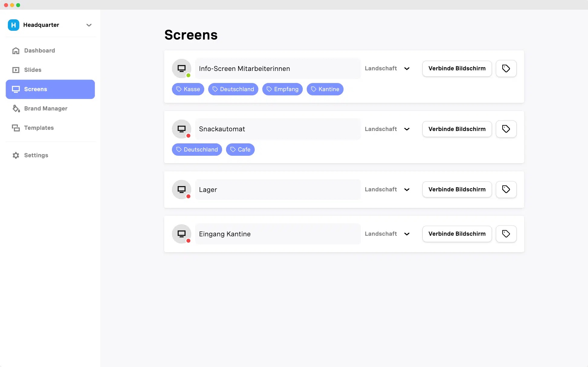
Task: Select the Dashboard icon in the sidebar
Action: pos(16,50)
